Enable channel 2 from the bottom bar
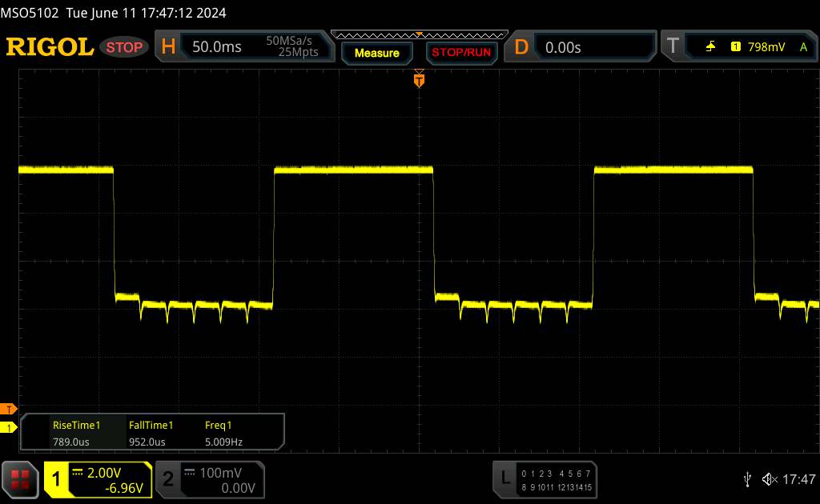 [167, 478]
